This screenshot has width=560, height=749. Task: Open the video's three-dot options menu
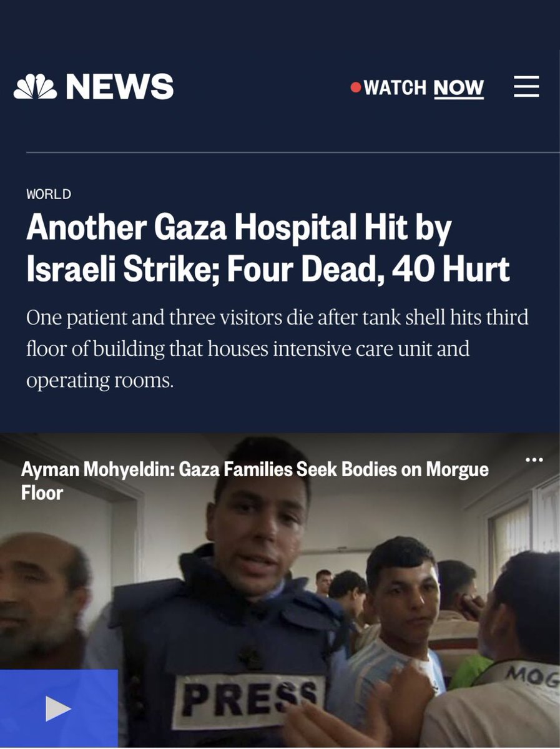tap(534, 460)
